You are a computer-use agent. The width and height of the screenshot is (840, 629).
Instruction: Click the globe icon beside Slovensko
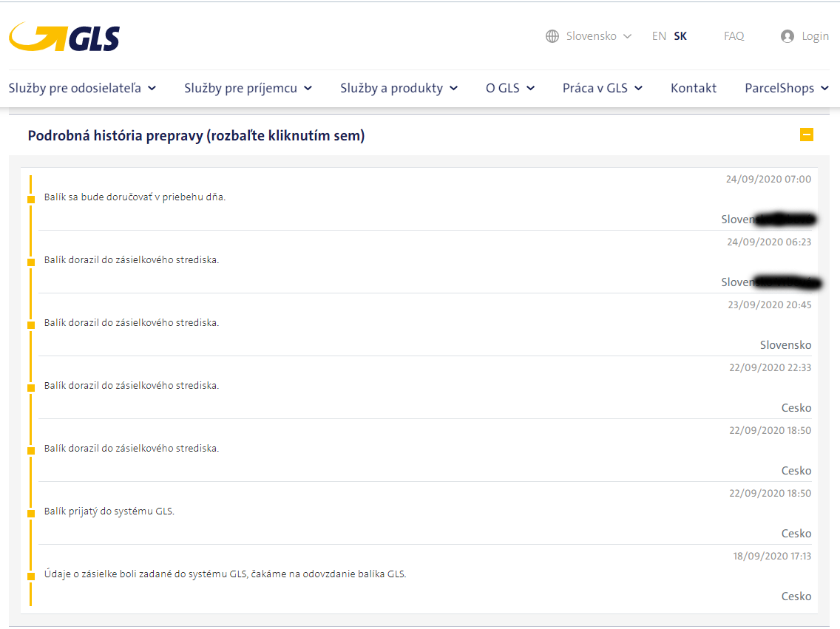click(x=552, y=36)
